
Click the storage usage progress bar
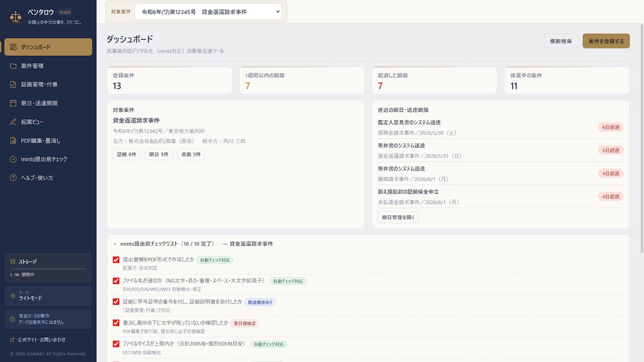[48, 269]
